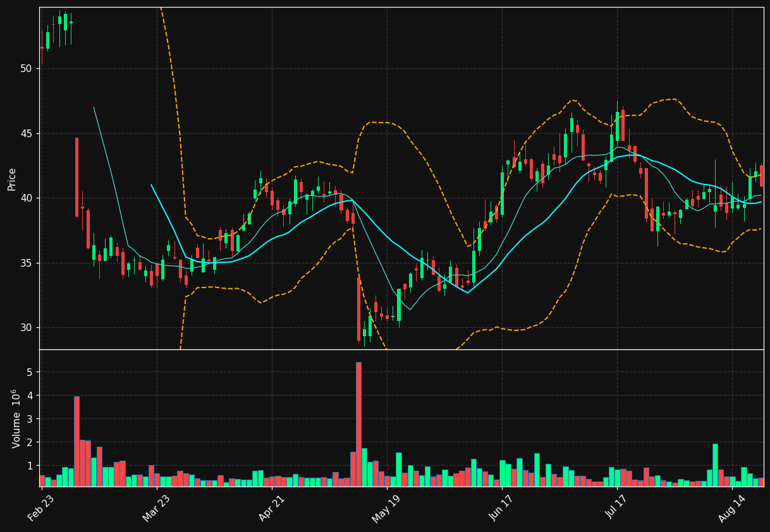This screenshot has height=532, width=770.
Task: Click the tallest red volume bar in May
Action: pyautogui.click(x=358, y=424)
